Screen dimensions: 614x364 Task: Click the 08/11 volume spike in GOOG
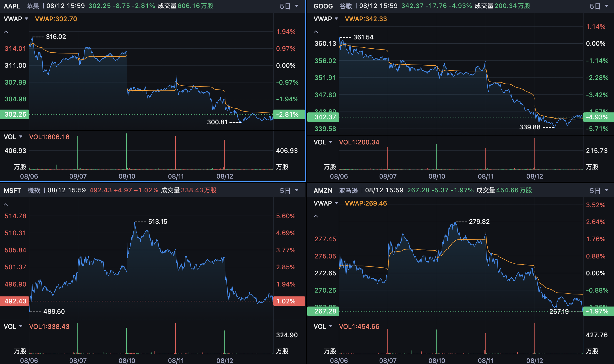point(485,158)
